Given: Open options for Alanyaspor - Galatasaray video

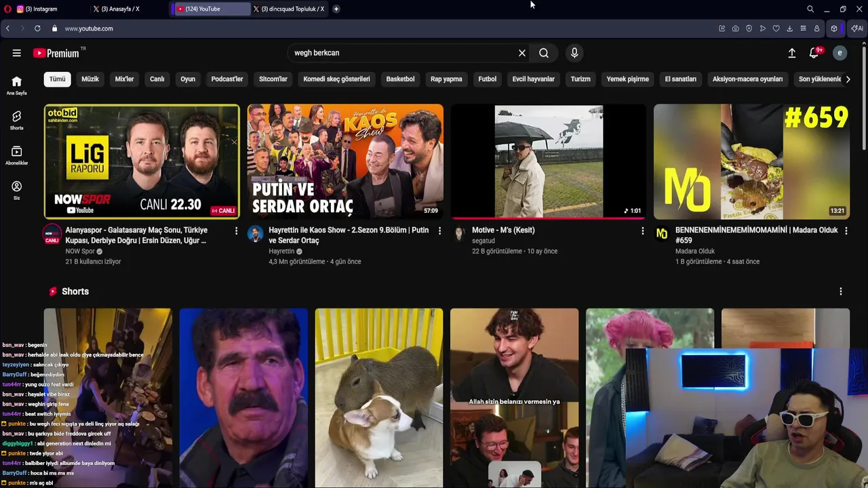Looking at the screenshot, I should tap(236, 231).
